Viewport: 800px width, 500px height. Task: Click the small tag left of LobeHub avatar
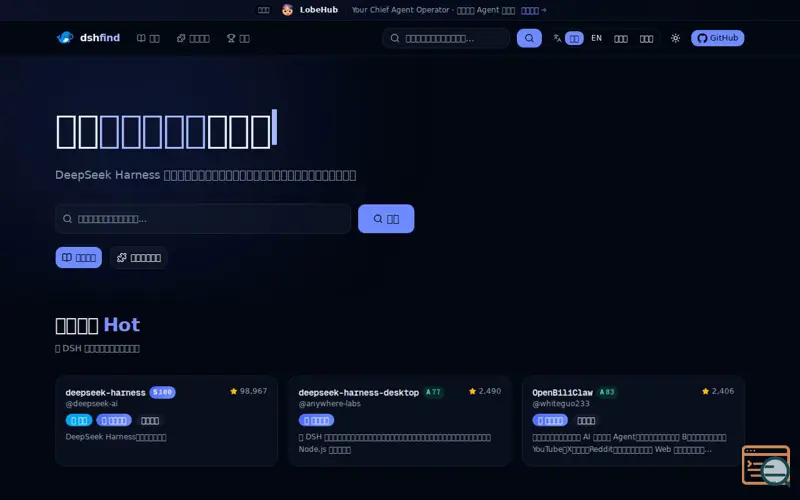click(263, 10)
